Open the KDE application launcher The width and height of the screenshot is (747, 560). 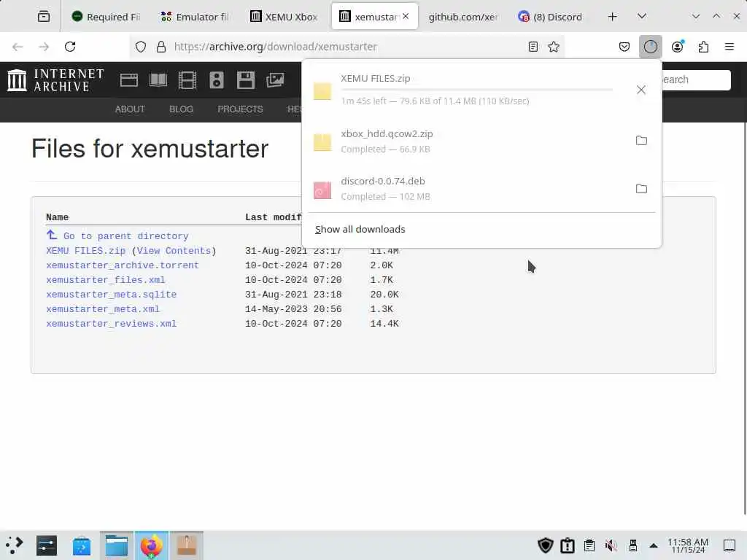pos(15,545)
